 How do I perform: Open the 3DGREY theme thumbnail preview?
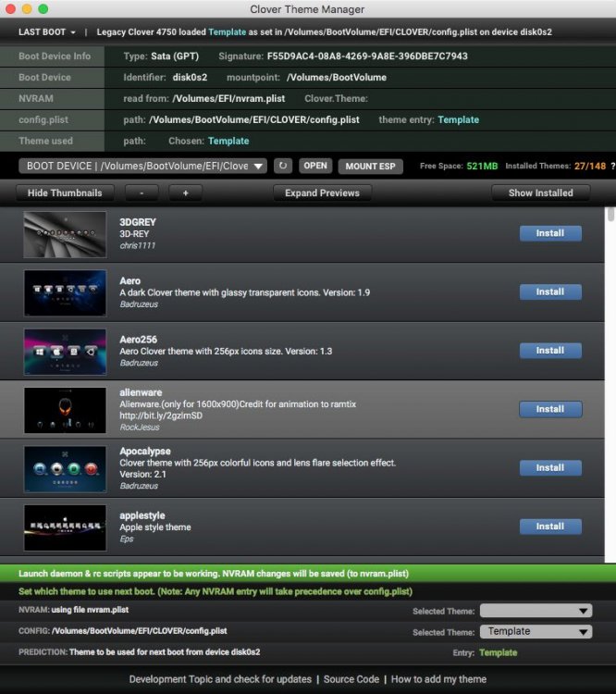tap(65, 235)
